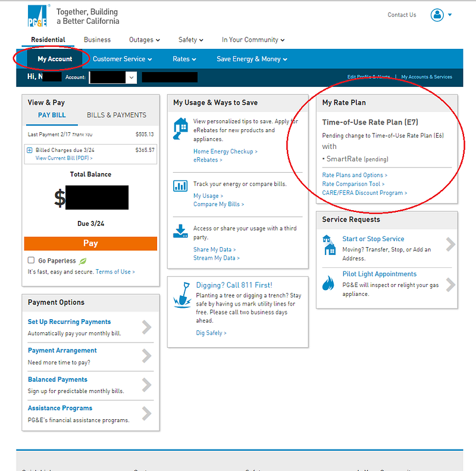The width and height of the screenshot is (476, 471).
Task: Click the home energy house icon
Action: click(180, 128)
